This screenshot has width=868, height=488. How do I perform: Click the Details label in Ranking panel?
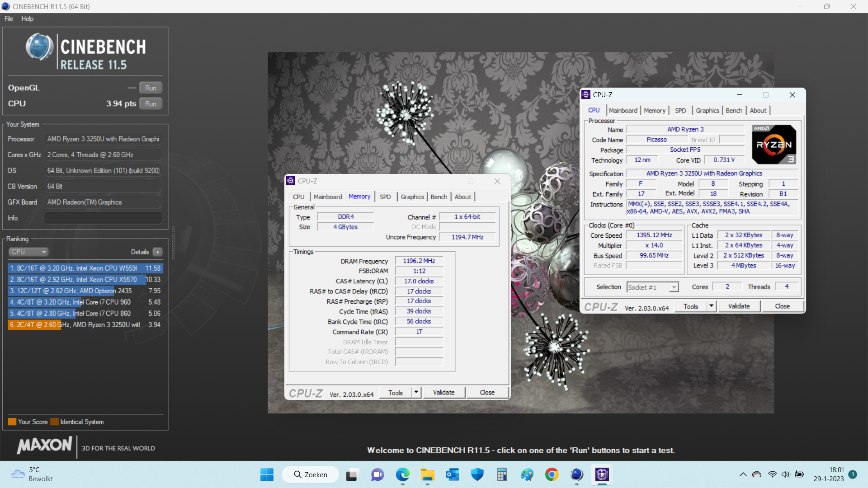coord(140,252)
